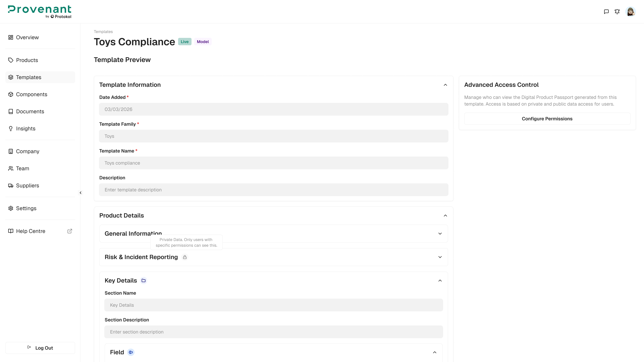Collapse the Key Details section
644x362 pixels.
[x=440, y=281]
